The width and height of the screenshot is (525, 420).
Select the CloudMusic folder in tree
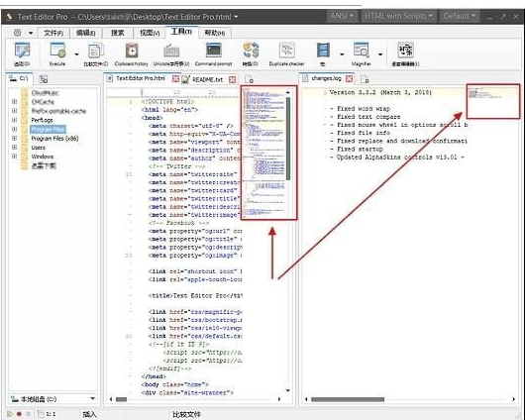tap(45, 93)
